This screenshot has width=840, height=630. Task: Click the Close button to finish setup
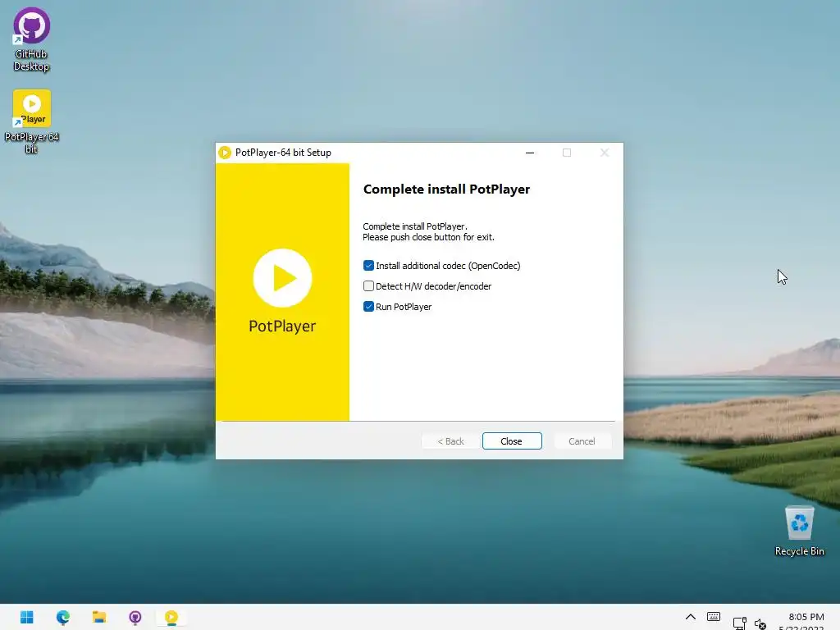tap(512, 441)
